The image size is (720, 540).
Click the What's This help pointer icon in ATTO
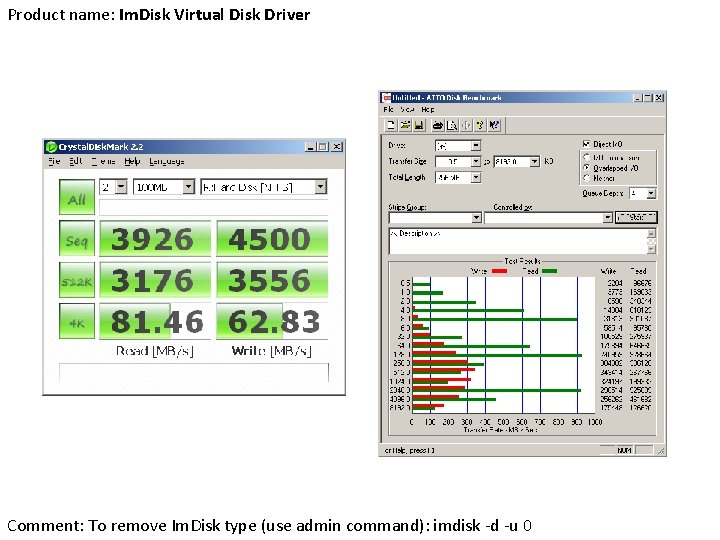[494, 125]
